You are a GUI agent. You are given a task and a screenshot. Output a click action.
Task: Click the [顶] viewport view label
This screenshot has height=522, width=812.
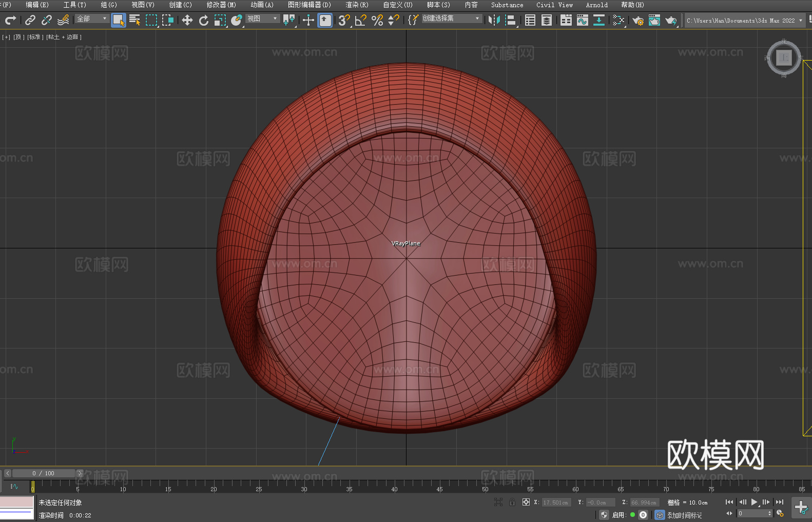tap(19, 37)
